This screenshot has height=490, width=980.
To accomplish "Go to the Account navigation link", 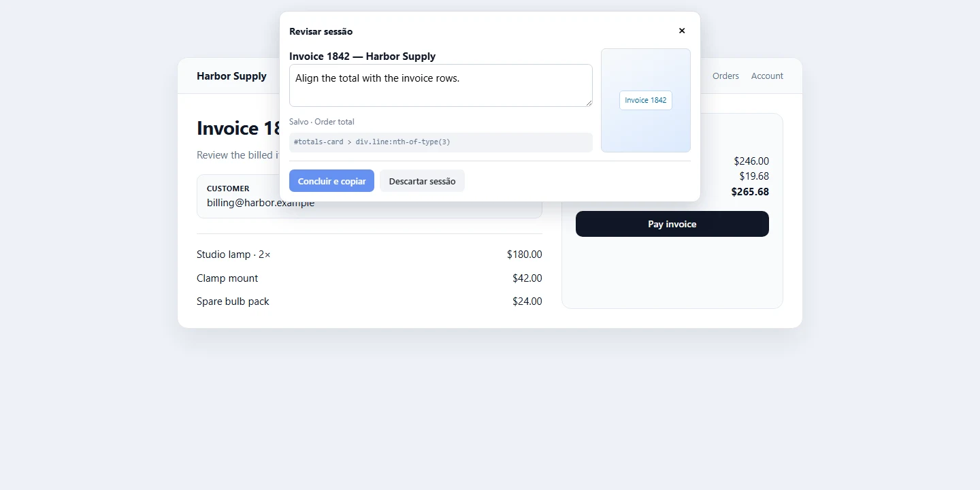I will (x=767, y=76).
